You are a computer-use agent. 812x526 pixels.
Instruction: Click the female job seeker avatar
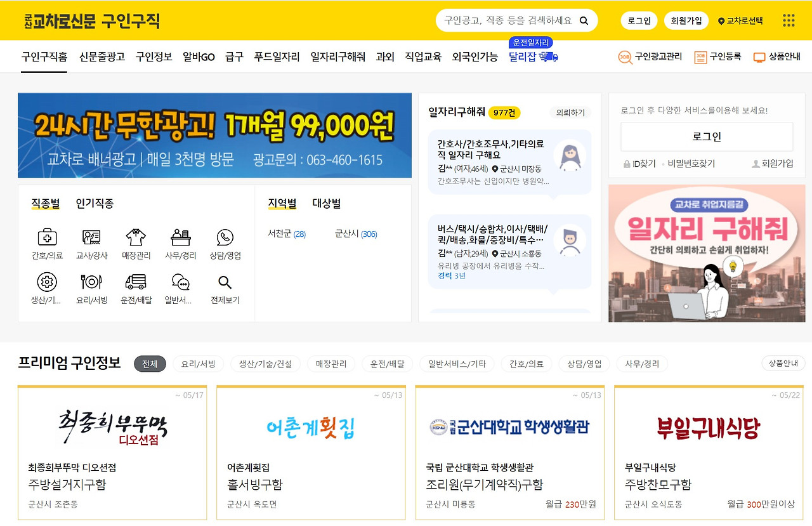(569, 155)
